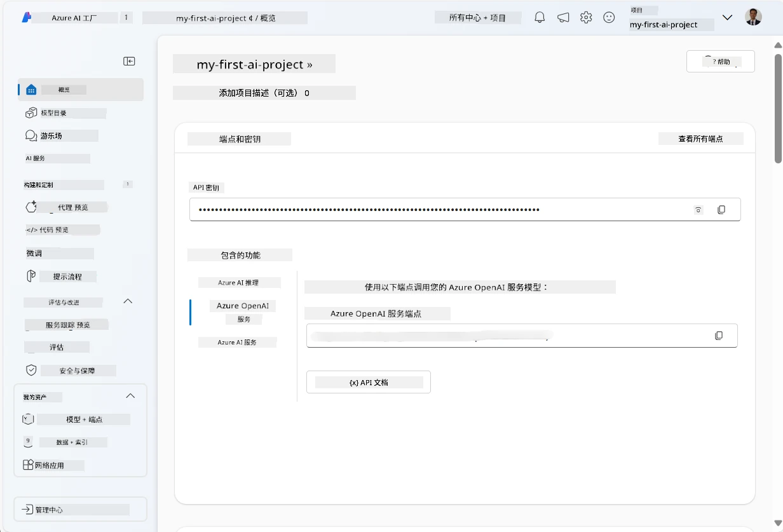The image size is (783, 532).
Task: Click the 模型目录 cube icon
Action: click(x=31, y=113)
